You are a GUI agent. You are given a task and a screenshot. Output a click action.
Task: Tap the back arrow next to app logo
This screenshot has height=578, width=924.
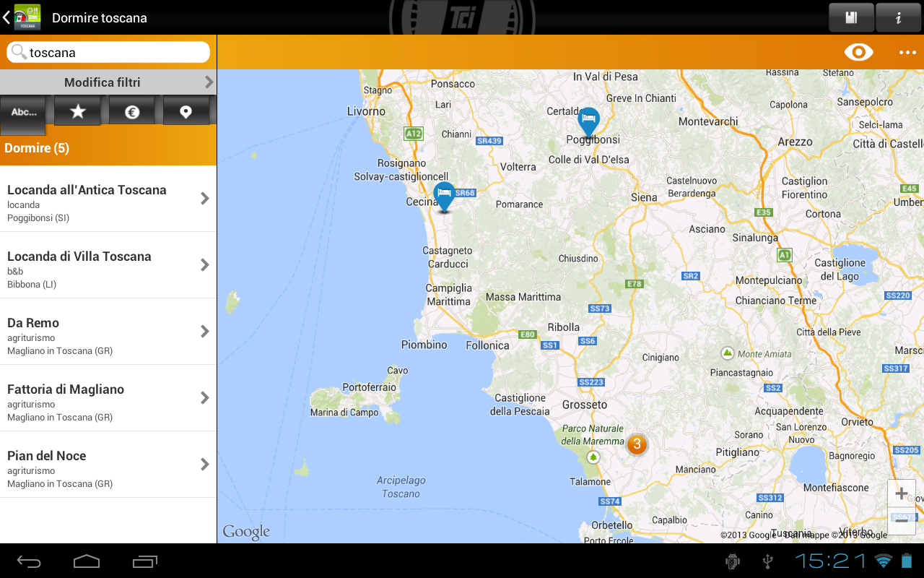[x=6, y=17]
